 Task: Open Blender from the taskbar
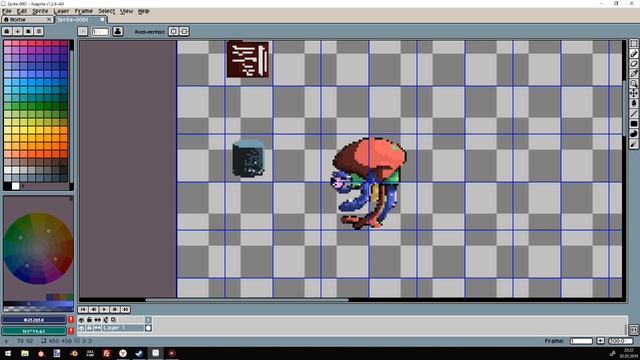click(74, 353)
